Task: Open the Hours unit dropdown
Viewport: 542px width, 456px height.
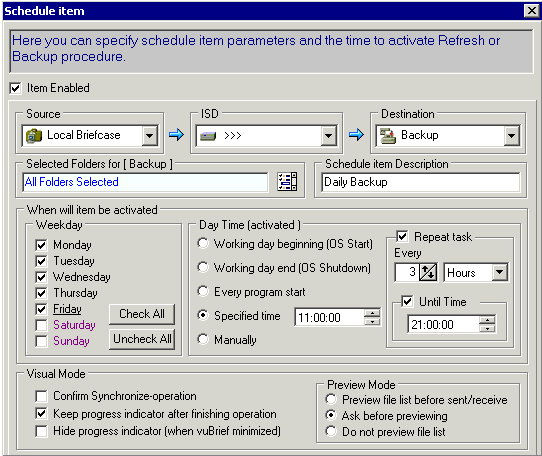Action: 499,272
